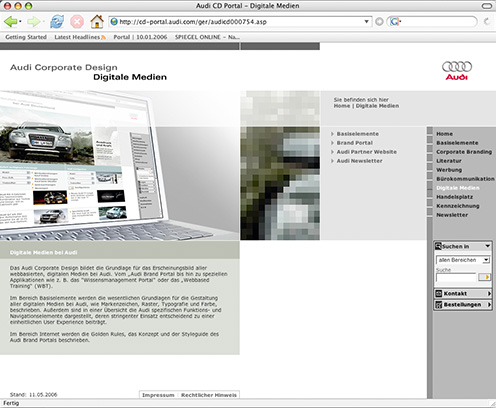496x408 pixels.
Task: Follow the Home breadcrumb link
Action: 342,106
